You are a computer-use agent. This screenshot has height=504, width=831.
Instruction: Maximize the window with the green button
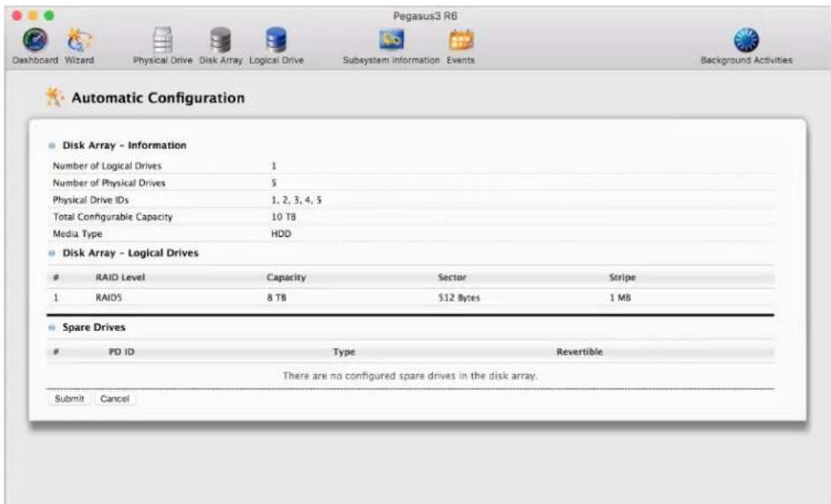tap(49, 16)
